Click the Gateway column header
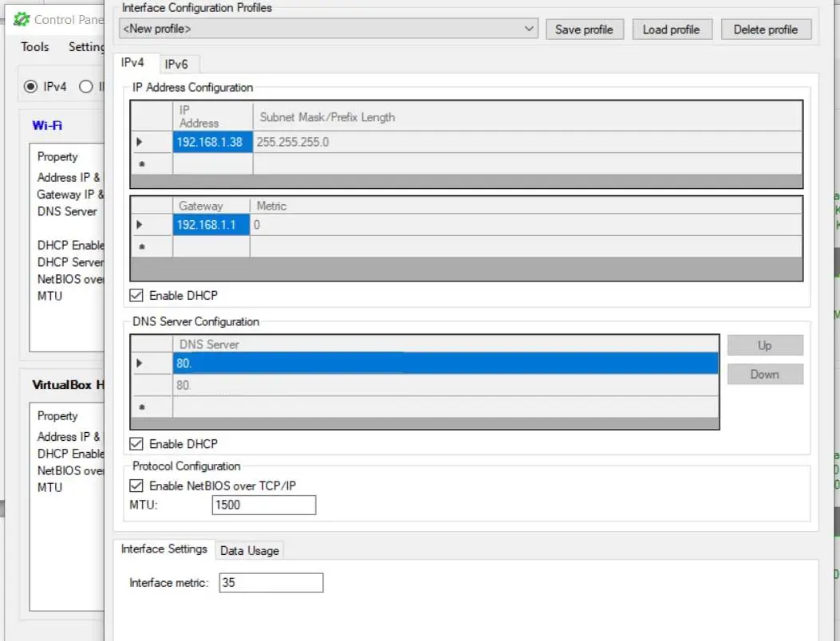The image size is (840, 641). pos(211,206)
